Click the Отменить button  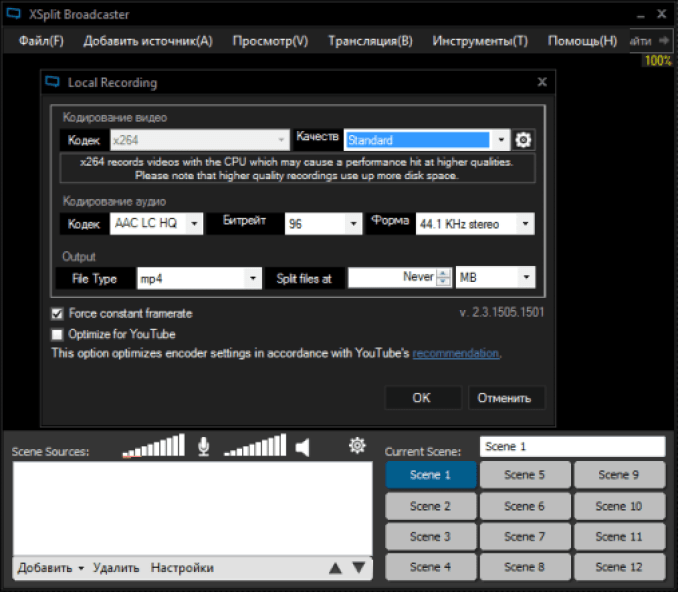(x=506, y=397)
